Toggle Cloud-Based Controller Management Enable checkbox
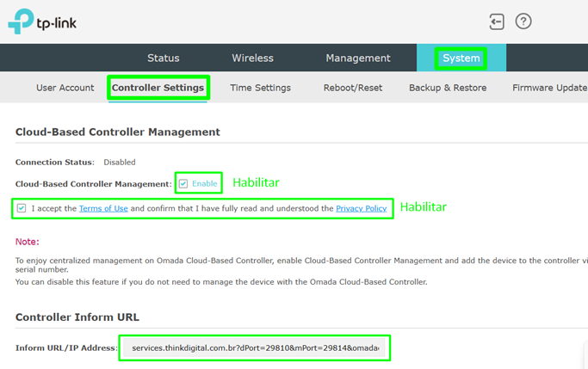Viewport: 588px width, 369px height. [x=183, y=183]
